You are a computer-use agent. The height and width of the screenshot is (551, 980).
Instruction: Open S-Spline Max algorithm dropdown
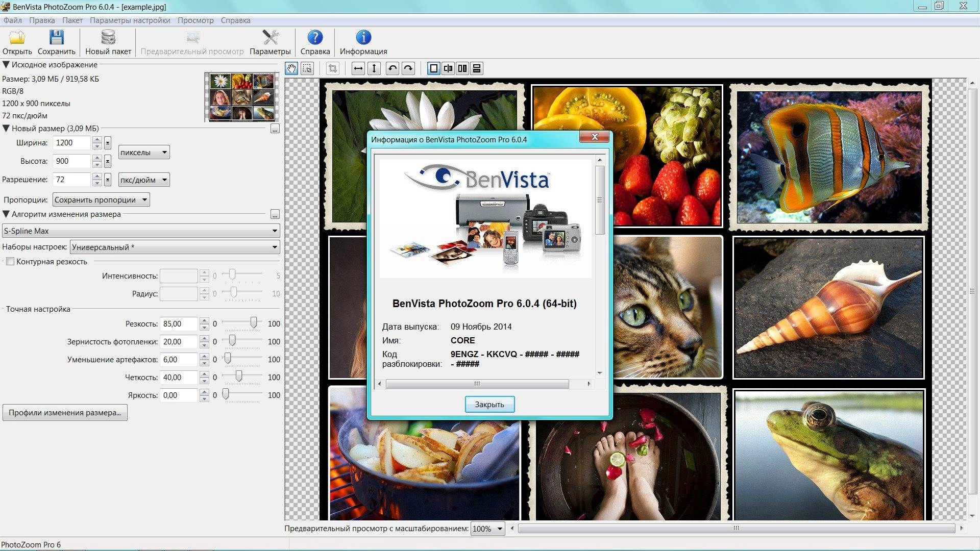pyautogui.click(x=141, y=231)
